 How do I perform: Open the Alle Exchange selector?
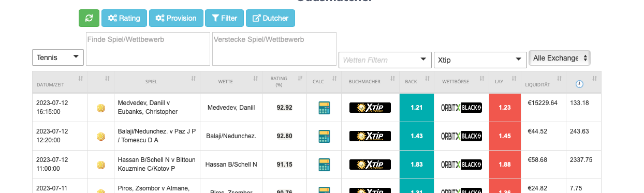click(x=560, y=58)
